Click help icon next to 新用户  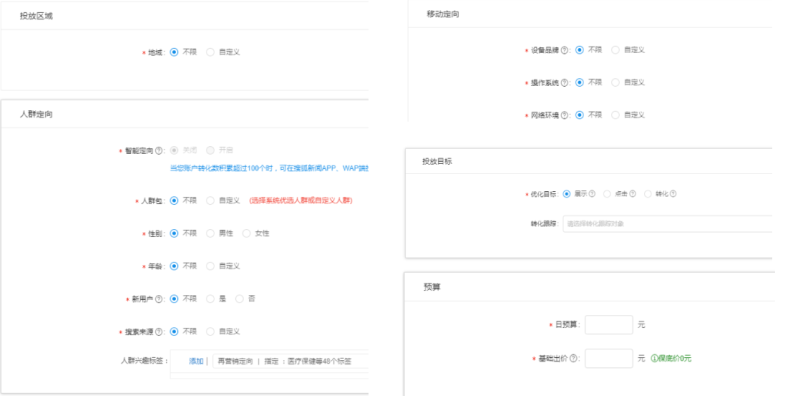click(159, 299)
